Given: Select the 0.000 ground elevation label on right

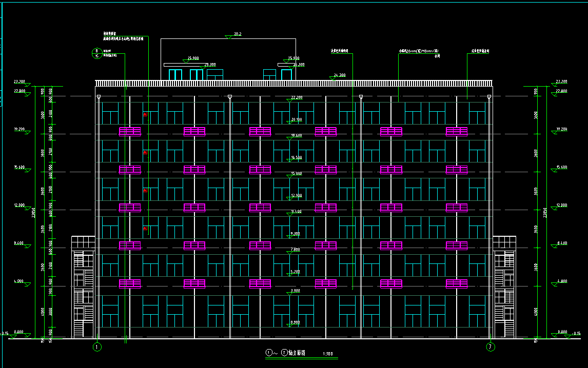Looking at the screenshot, I should [562, 332].
